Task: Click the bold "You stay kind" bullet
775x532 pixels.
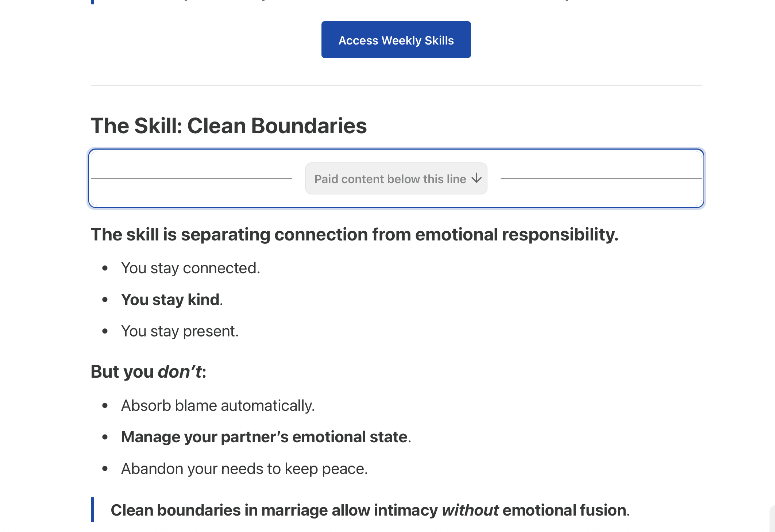Action: [x=170, y=300]
